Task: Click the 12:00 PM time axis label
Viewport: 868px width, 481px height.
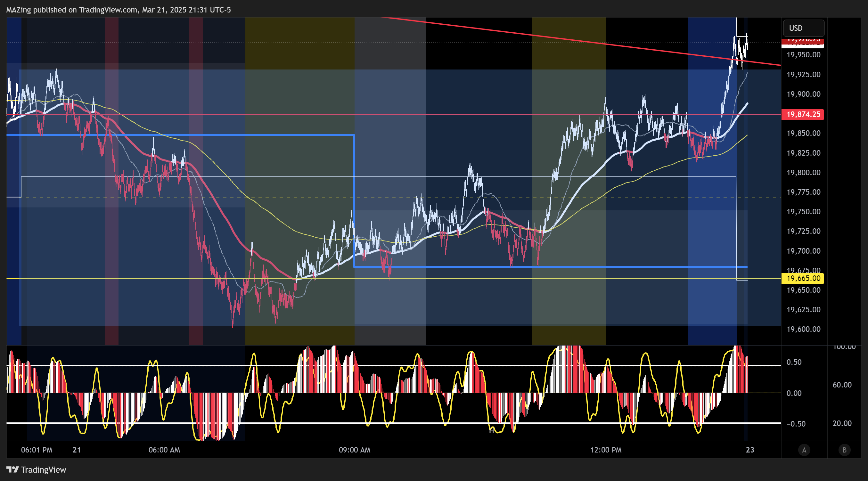Action: click(x=606, y=450)
